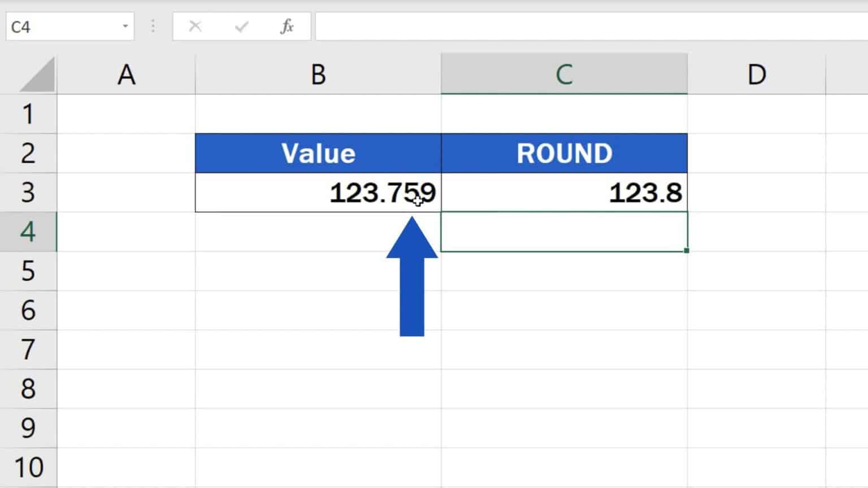Select the empty cell A1
The width and height of the screenshot is (868, 488).
[x=125, y=113]
